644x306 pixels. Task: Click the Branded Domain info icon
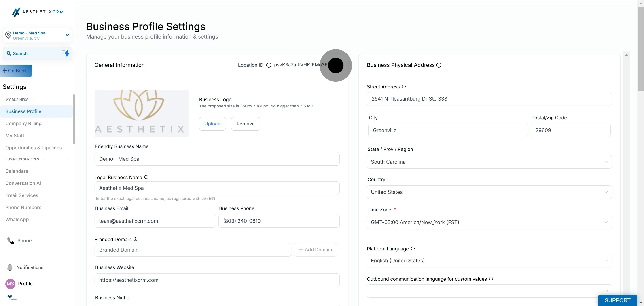(x=136, y=239)
